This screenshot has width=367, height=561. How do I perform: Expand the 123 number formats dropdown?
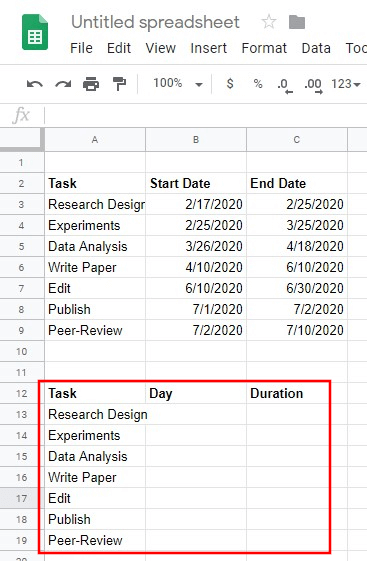tap(346, 84)
